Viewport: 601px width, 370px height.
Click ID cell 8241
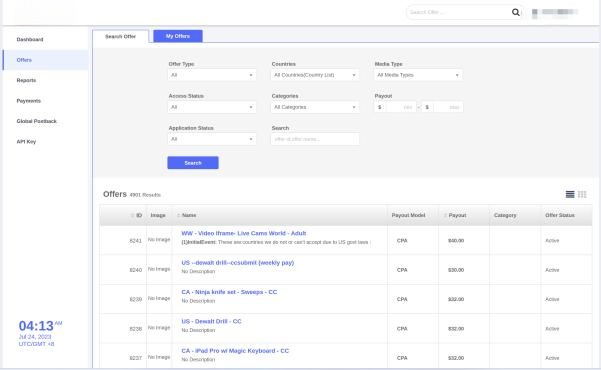[x=136, y=241]
